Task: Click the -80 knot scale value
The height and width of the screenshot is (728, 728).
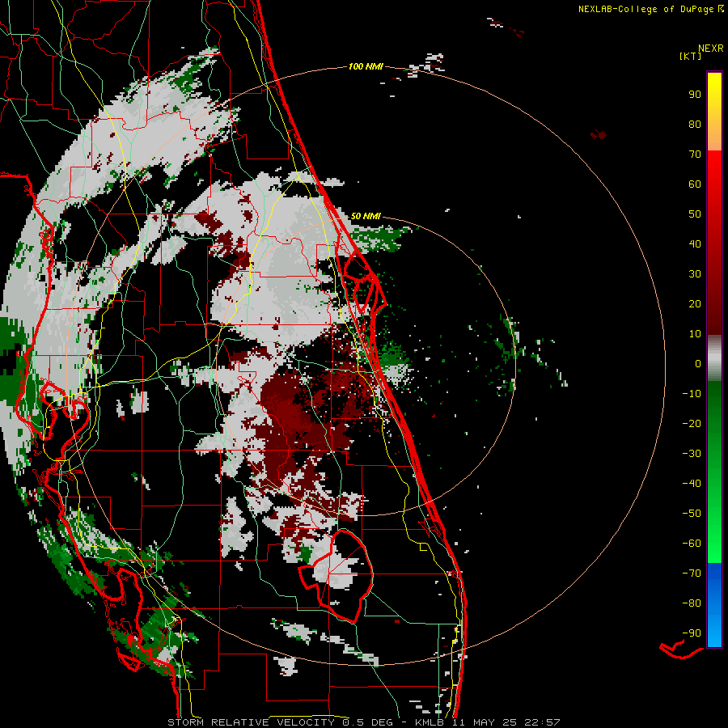Action: tap(692, 603)
